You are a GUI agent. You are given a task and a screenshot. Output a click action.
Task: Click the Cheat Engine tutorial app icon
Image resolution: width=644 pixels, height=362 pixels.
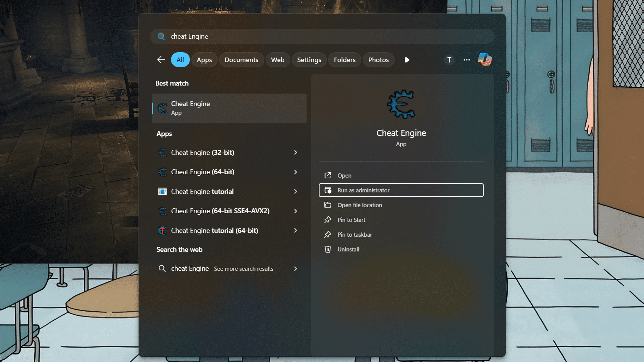[x=162, y=192]
